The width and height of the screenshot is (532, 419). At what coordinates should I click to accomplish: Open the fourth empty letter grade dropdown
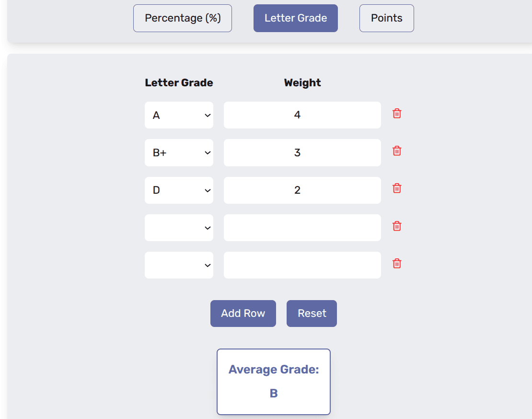179,227
